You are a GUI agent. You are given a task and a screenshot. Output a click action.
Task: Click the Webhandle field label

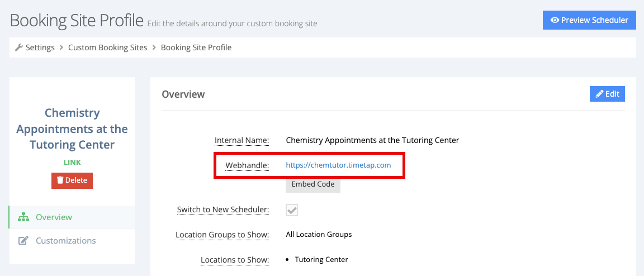click(247, 165)
